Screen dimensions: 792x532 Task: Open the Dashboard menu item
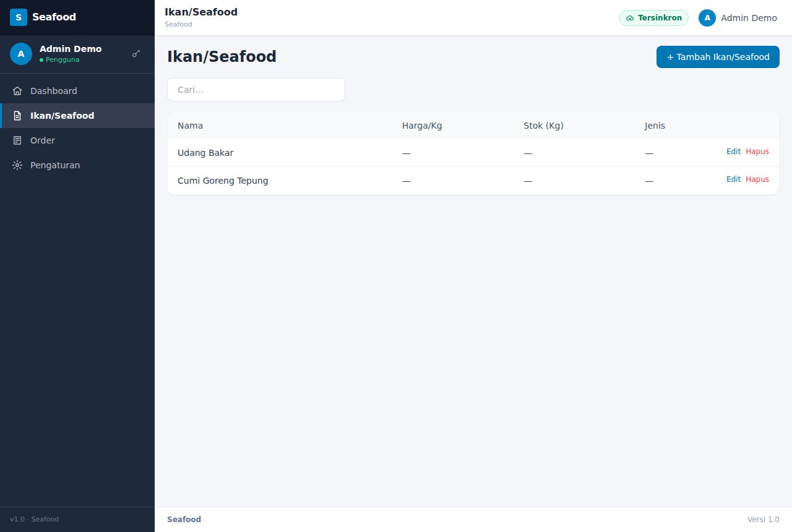(x=77, y=91)
